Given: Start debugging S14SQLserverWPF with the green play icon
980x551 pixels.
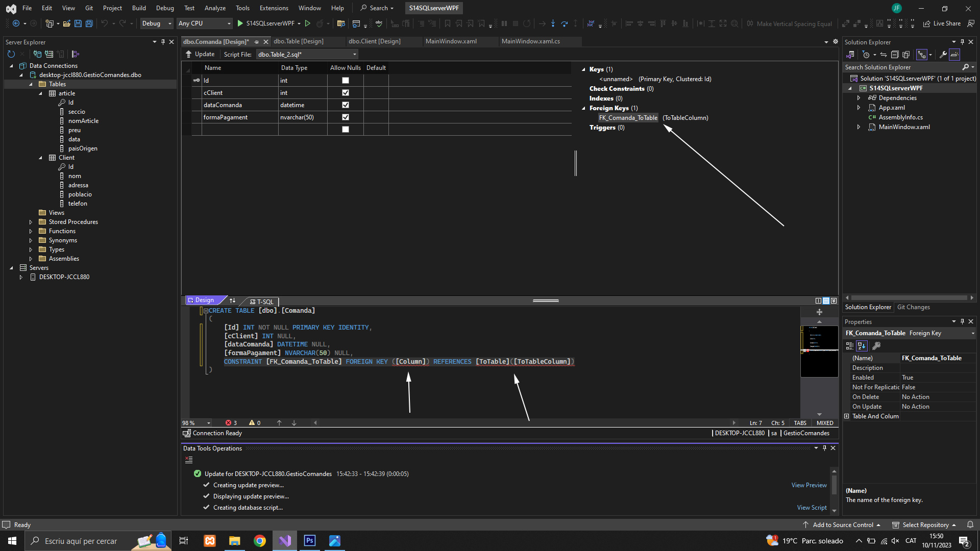Looking at the screenshot, I should (x=240, y=23).
